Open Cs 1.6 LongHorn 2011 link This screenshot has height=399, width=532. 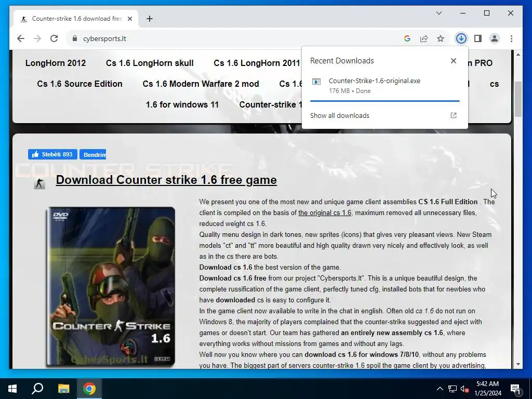point(257,63)
